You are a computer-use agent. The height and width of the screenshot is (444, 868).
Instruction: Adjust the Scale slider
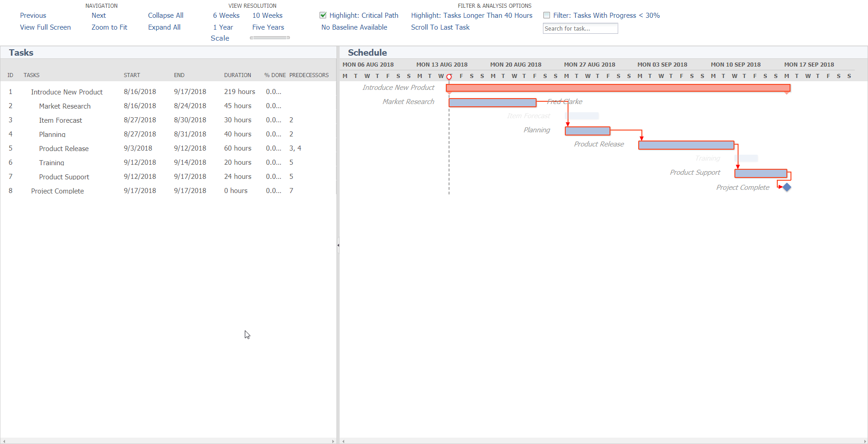pyautogui.click(x=269, y=38)
